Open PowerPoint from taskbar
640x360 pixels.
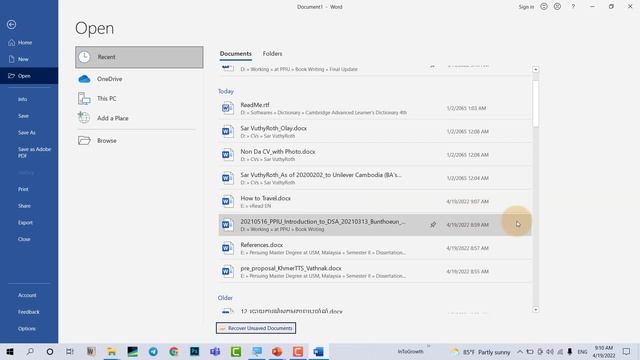[x=277, y=351]
